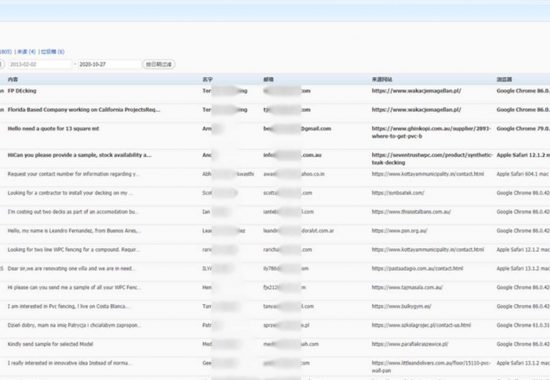The width and height of the screenshot is (550, 380).
Task: Open the trash filter link showing (6)
Action: point(53,52)
